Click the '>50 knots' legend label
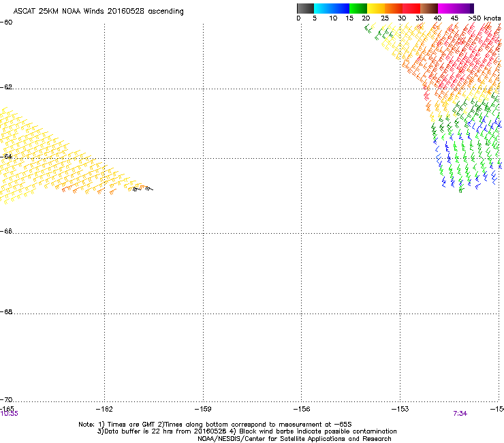This screenshot has height=443, width=504. [484, 18]
